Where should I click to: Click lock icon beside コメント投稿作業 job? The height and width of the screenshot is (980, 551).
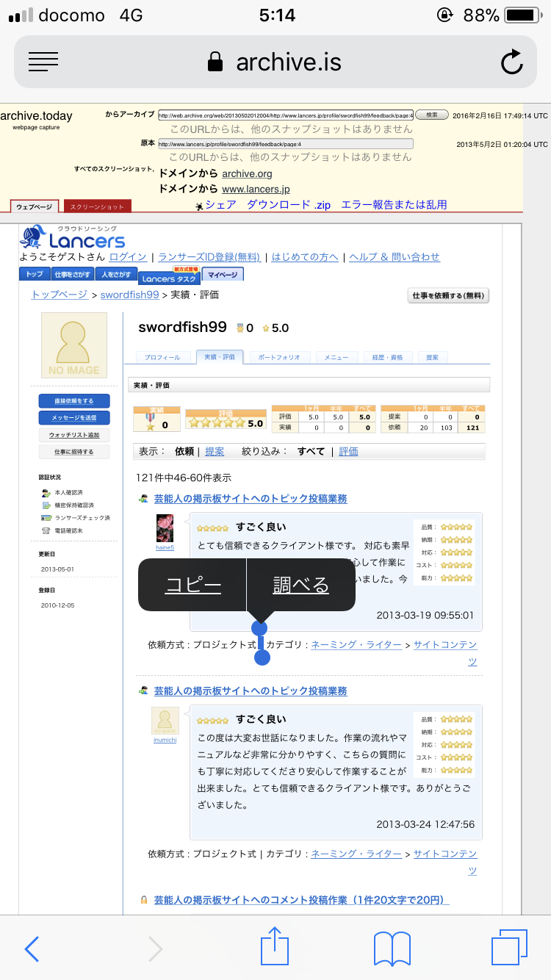click(144, 900)
